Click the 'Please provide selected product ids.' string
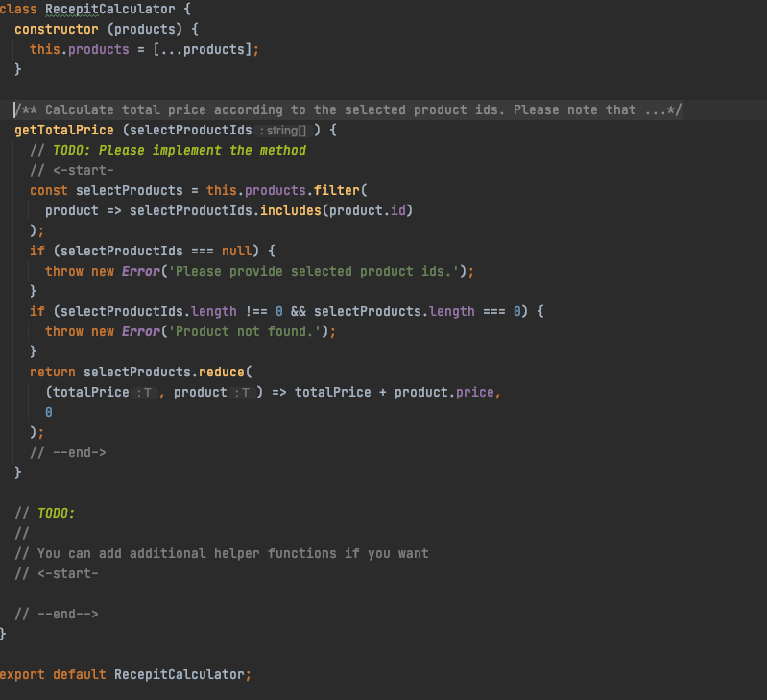Viewport: 767px width, 700px height. tap(314, 271)
